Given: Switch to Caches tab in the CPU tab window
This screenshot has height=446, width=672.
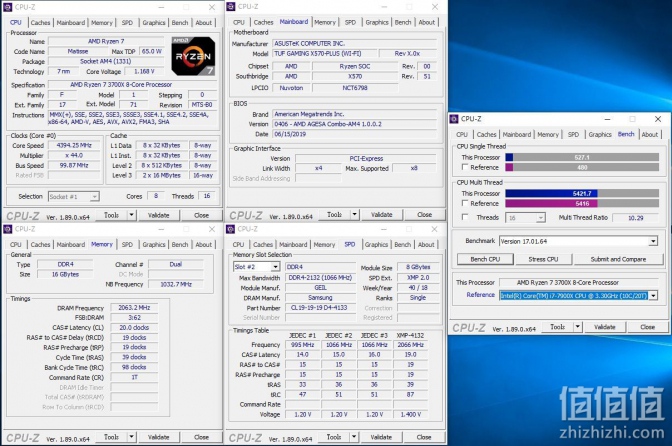Looking at the screenshot, I should (x=40, y=22).
